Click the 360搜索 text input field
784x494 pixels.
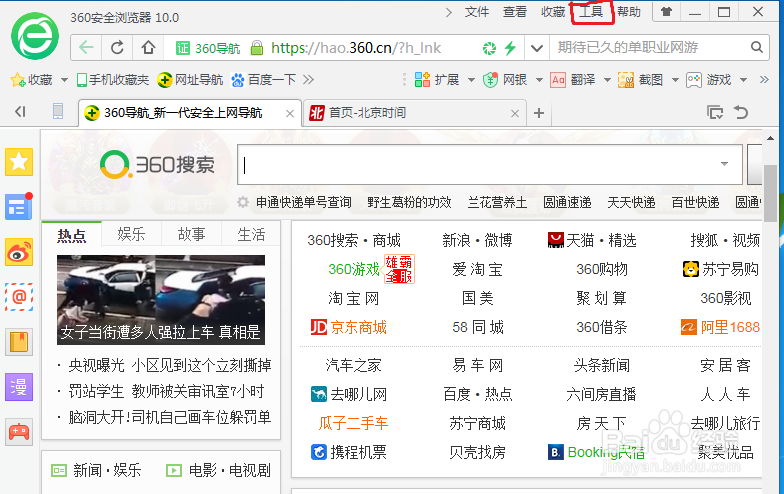click(x=490, y=164)
